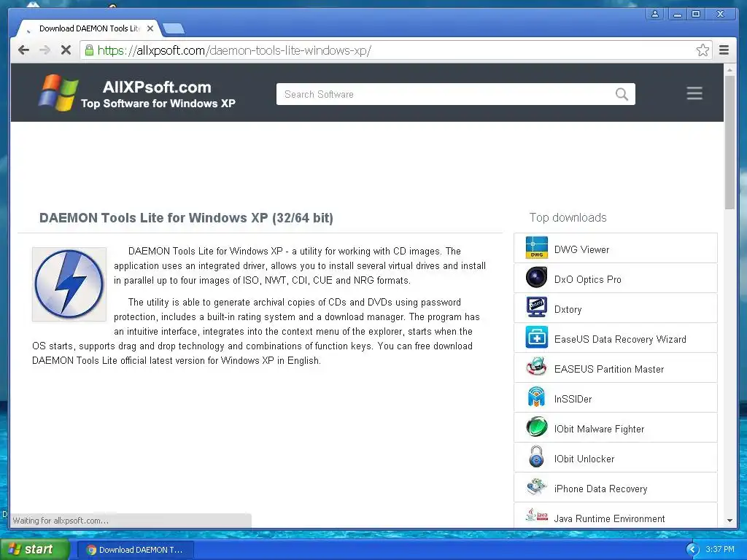Open the EASEUS Partition Master link

click(609, 369)
